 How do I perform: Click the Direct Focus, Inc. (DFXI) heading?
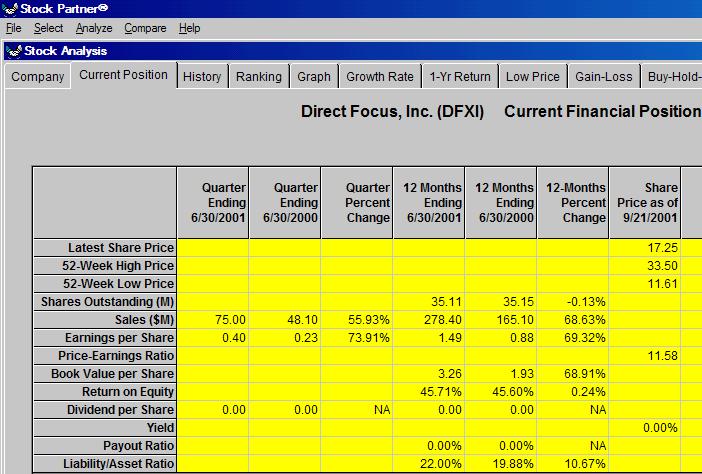tap(392, 111)
